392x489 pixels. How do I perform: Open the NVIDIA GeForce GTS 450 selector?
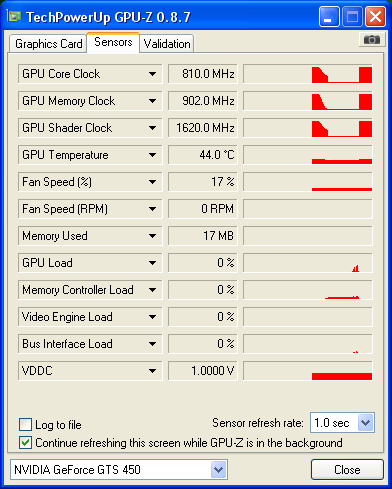[119, 470]
